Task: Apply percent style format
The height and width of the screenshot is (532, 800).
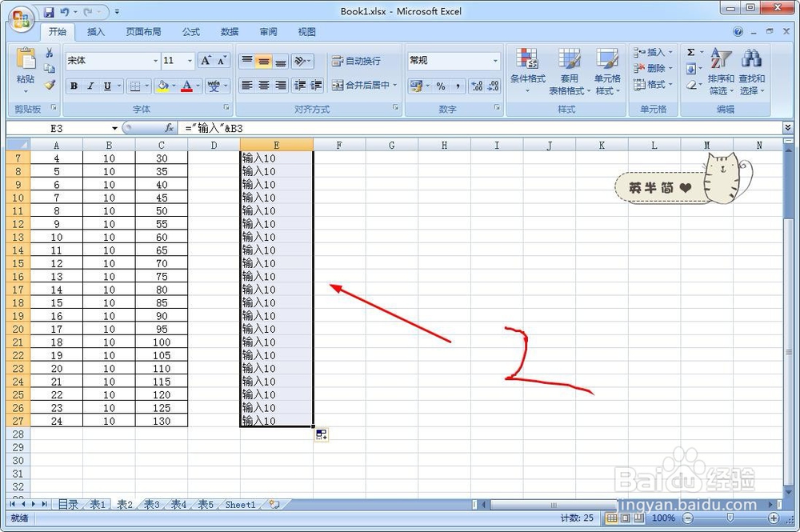Action: (440, 86)
